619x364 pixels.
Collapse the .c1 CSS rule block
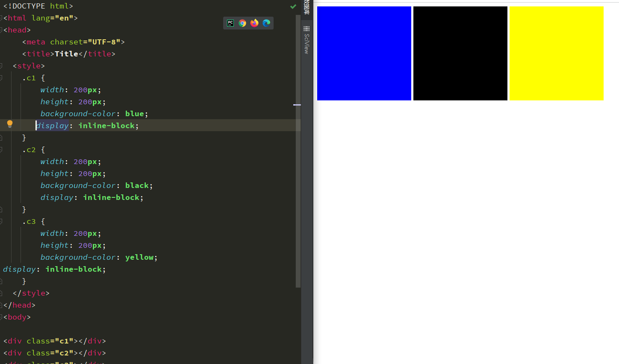(x=1, y=78)
